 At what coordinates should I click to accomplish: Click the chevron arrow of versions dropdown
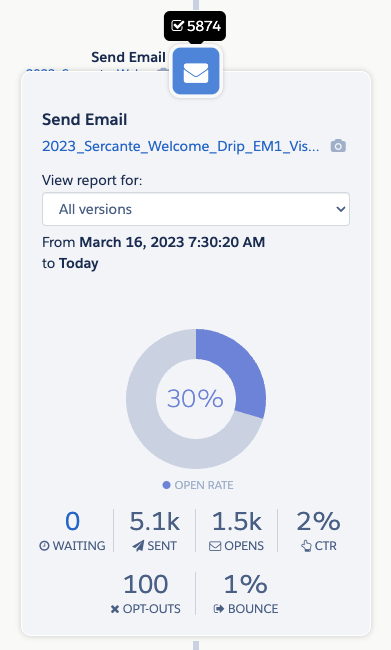pyautogui.click(x=340, y=209)
